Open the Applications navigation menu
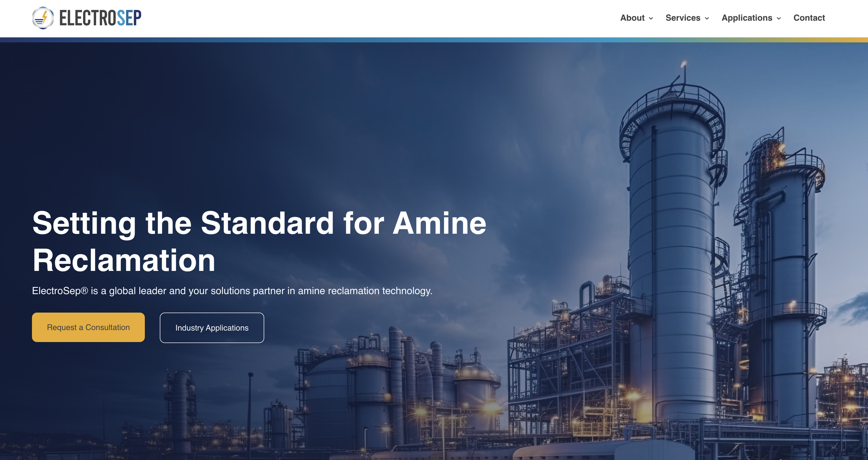The width and height of the screenshot is (868, 460). [746, 18]
